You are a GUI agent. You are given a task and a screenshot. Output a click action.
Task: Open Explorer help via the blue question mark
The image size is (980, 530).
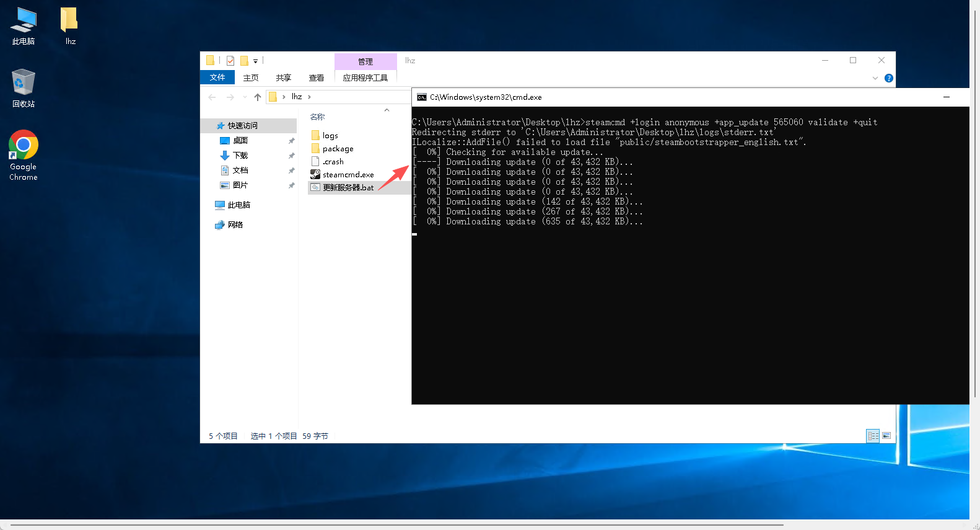(889, 78)
